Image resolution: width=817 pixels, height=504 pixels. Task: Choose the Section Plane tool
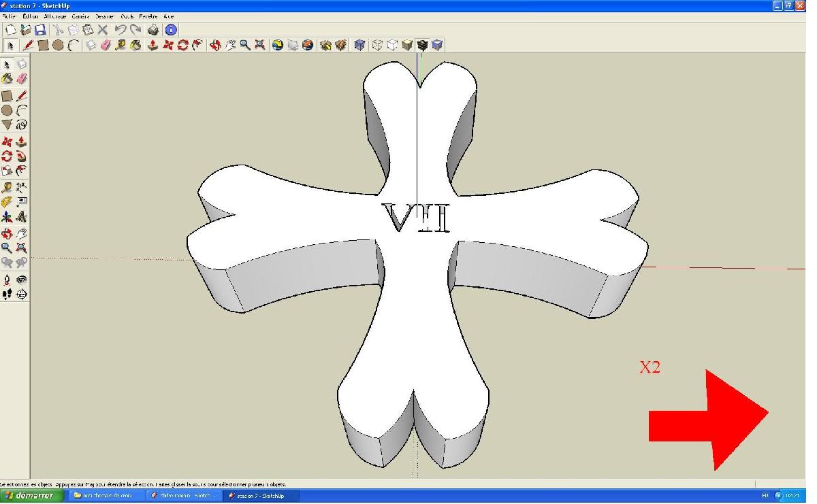point(22,295)
